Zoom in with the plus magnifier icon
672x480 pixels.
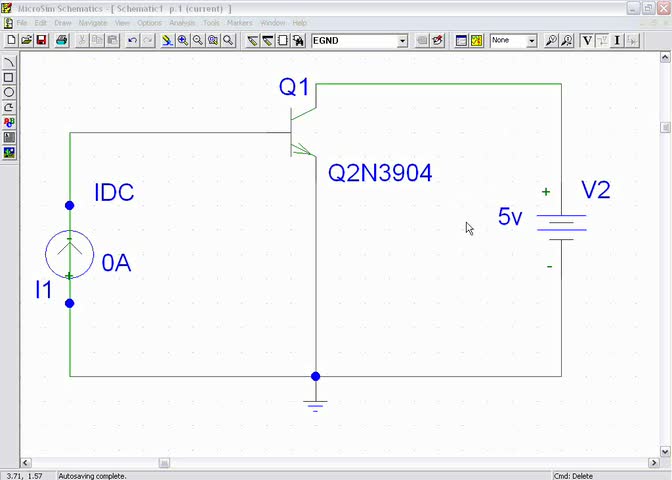[x=183, y=40]
